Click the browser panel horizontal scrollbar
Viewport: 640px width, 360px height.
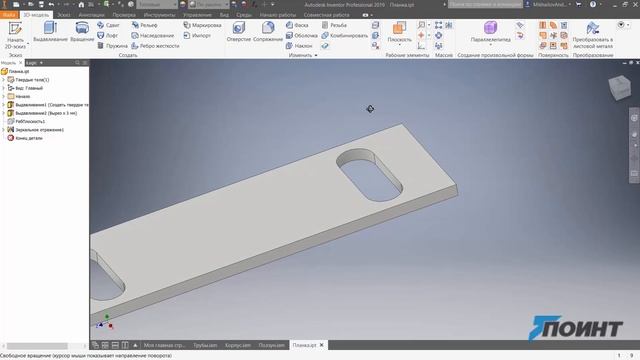pos(37,346)
